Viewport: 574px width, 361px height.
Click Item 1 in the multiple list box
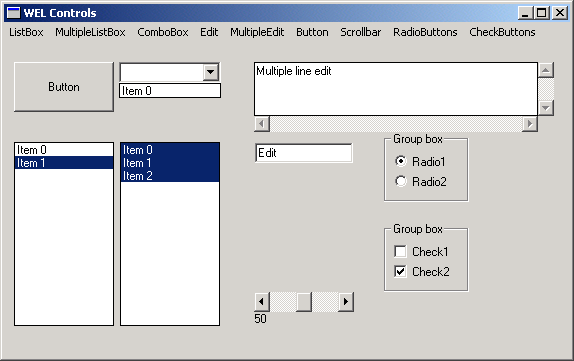tap(170, 163)
